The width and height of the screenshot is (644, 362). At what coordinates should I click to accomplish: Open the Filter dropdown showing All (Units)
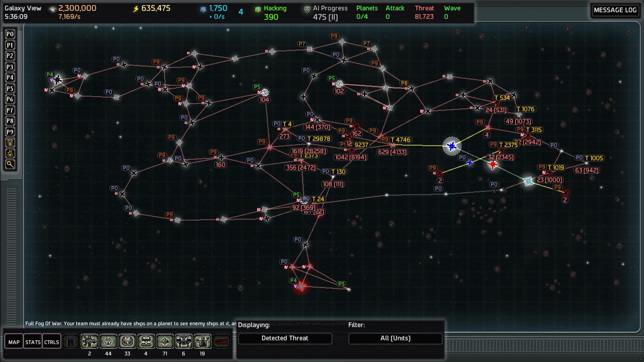click(395, 338)
